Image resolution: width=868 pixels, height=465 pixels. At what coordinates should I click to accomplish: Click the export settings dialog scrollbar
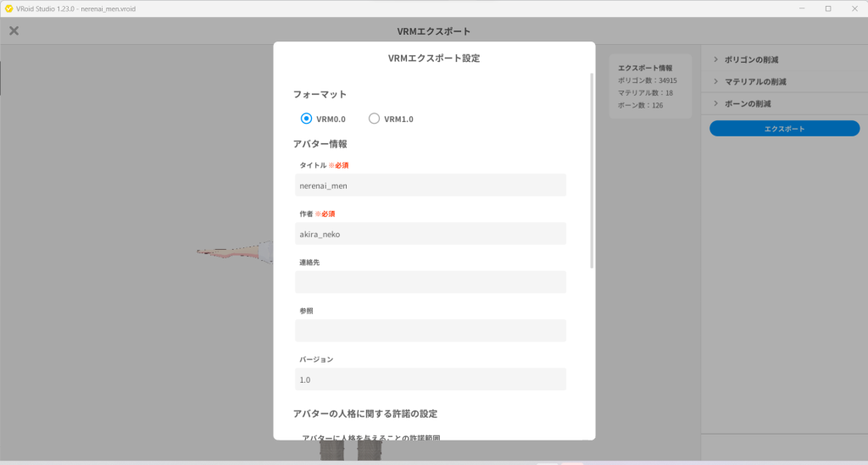[591, 171]
